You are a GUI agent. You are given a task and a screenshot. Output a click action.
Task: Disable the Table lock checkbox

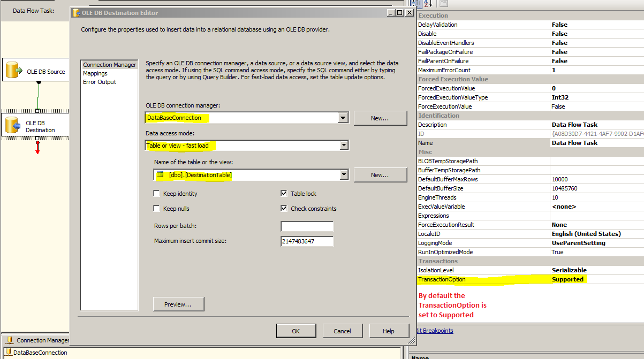point(284,194)
